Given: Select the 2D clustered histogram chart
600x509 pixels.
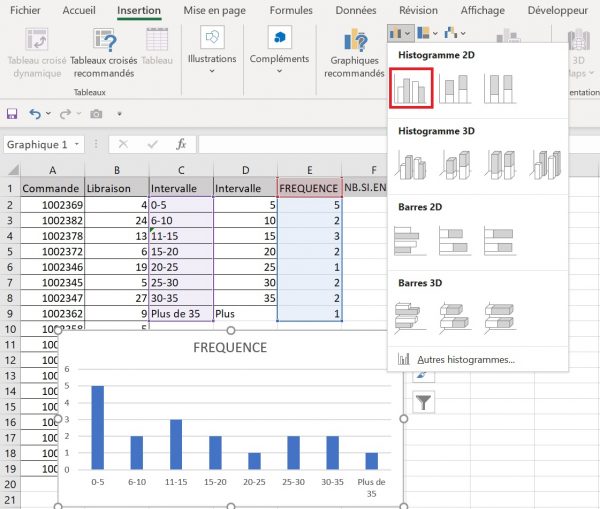Looking at the screenshot, I should pos(412,88).
